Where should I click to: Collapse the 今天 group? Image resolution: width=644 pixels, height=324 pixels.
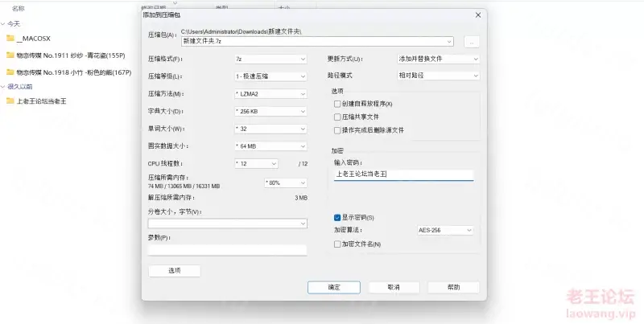click(x=3, y=24)
